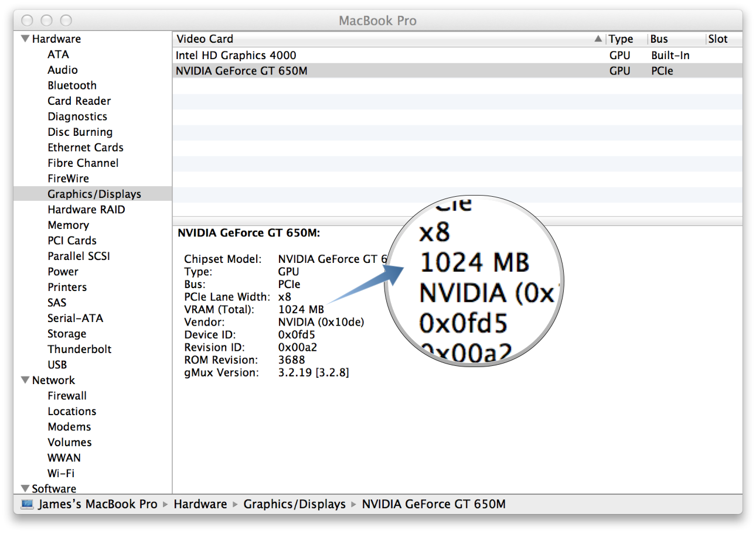Select SAS in the sidebar
Viewport: 756px width, 534px height.
(x=57, y=303)
